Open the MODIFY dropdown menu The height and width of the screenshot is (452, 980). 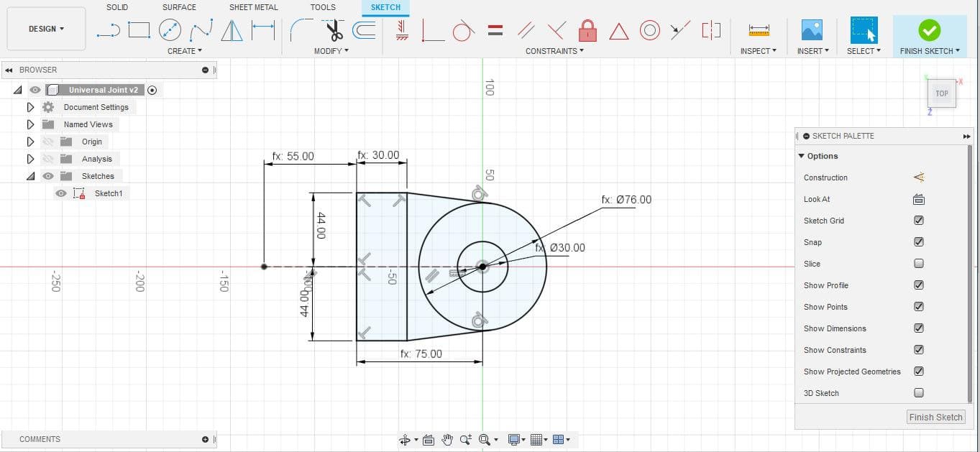click(x=331, y=51)
